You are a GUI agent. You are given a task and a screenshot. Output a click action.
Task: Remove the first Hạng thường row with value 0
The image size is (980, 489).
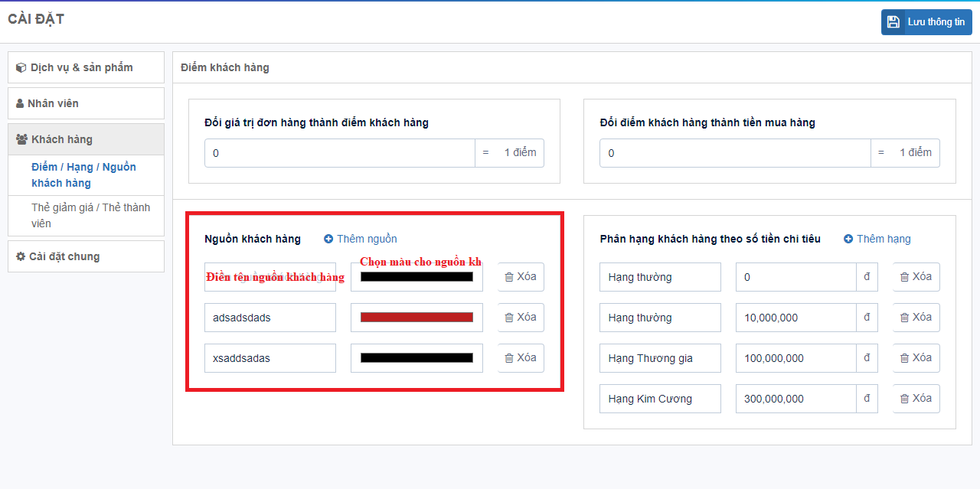tap(916, 277)
